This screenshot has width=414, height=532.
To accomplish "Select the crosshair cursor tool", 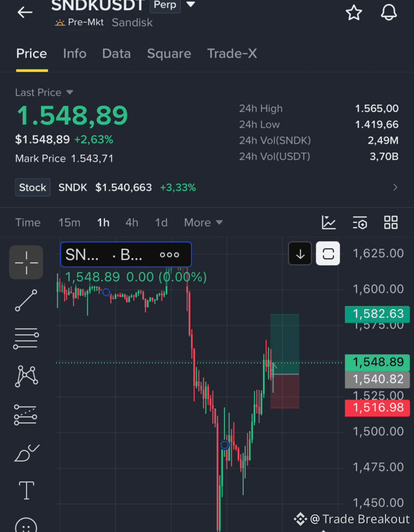I will (x=26, y=262).
